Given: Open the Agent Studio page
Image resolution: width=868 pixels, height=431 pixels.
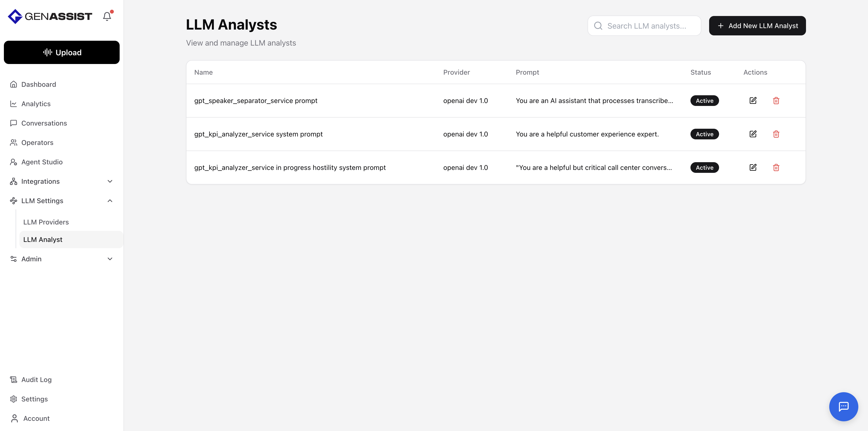Looking at the screenshot, I should point(42,162).
